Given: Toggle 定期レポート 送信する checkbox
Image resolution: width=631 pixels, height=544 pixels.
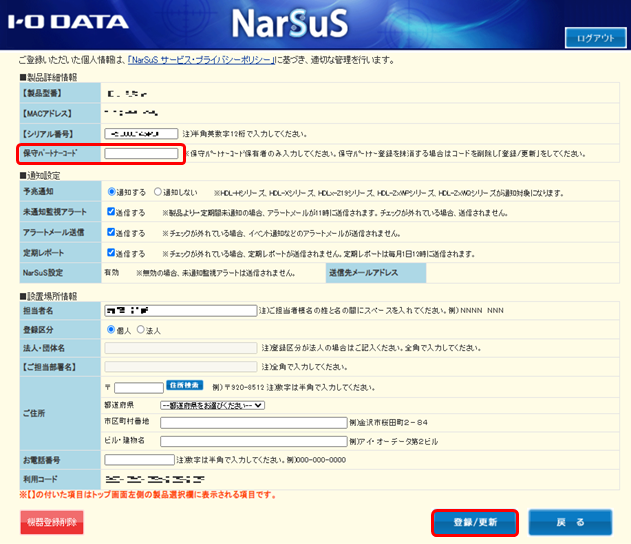Looking at the screenshot, I should click(x=112, y=254).
